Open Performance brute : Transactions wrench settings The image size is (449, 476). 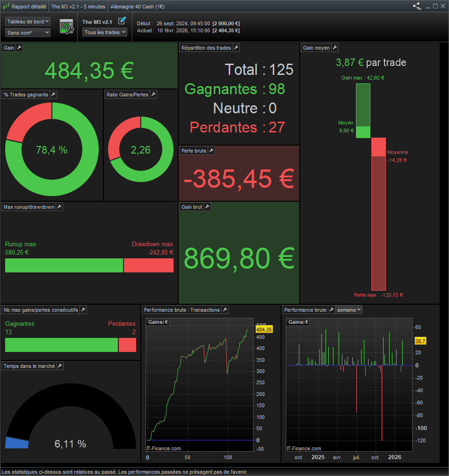[x=225, y=309]
